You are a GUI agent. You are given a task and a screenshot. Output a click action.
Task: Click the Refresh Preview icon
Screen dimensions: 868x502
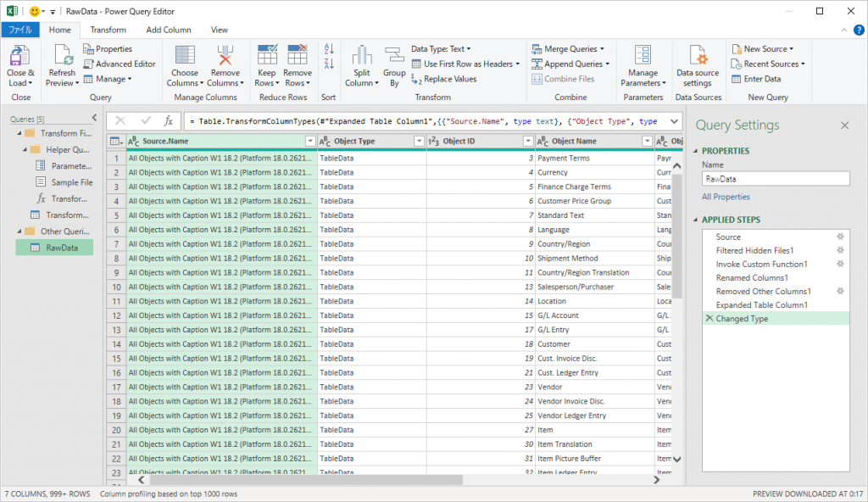click(62, 56)
